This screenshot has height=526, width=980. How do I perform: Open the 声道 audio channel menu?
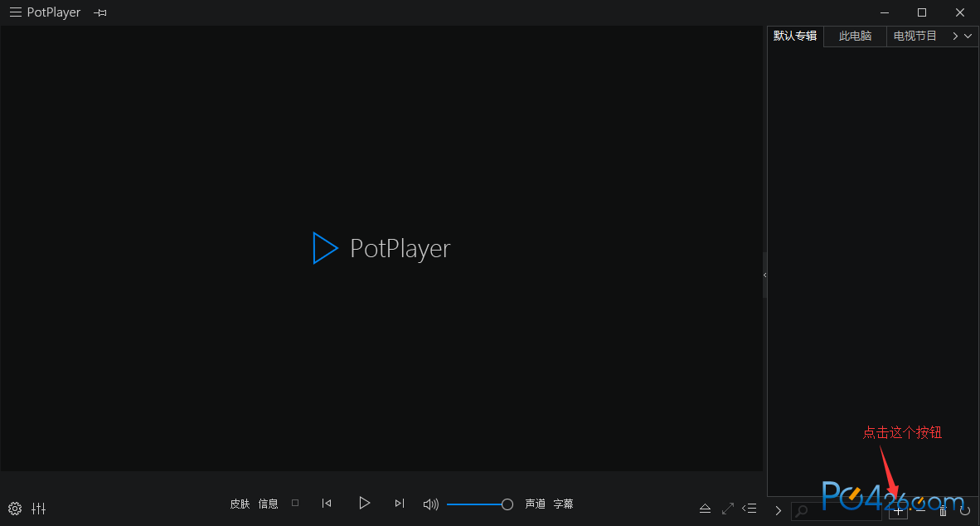click(x=535, y=504)
